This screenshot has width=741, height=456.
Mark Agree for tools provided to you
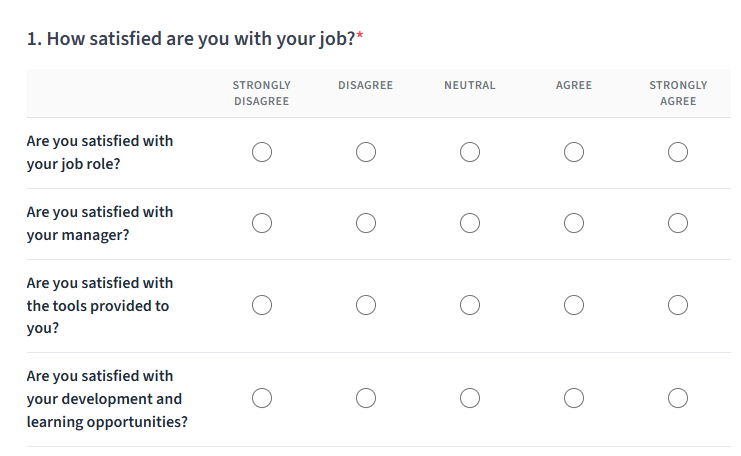(x=574, y=305)
